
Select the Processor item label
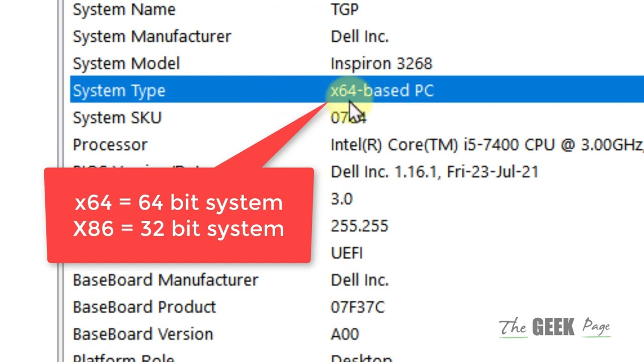coord(110,145)
